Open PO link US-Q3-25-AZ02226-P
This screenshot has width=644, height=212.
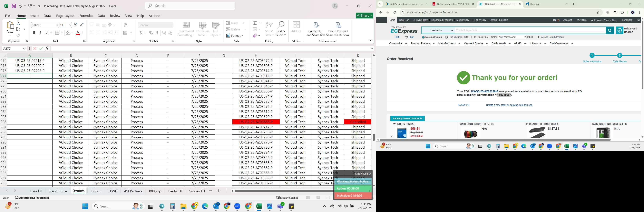484,91
